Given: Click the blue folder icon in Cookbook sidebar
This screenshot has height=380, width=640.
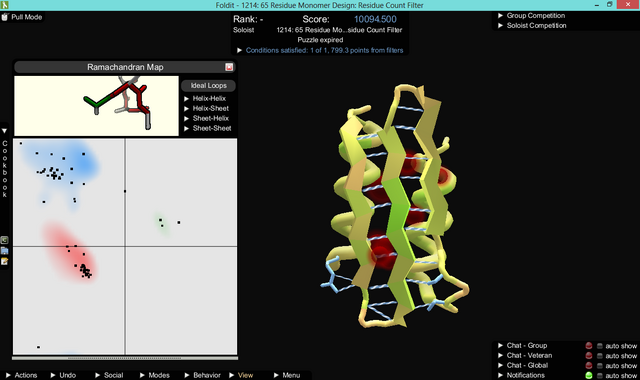Looking at the screenshot, I should pyautogui.click(x=4, y=251).
